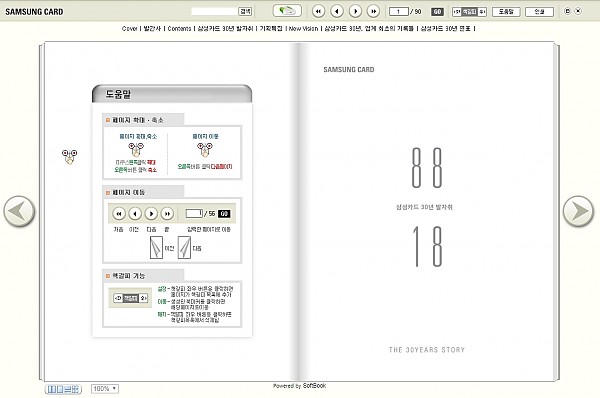Click the last-page button illustrated in the help panel
600x398 pixels.
click(x=167, y=214)
